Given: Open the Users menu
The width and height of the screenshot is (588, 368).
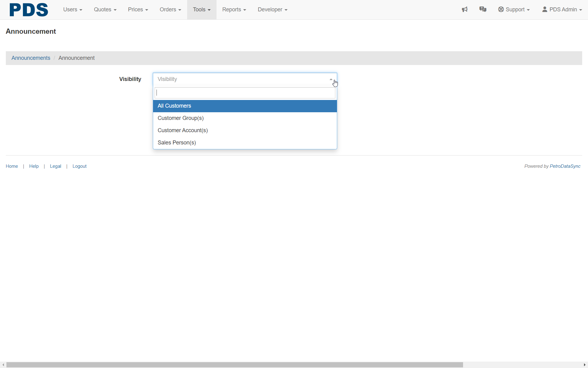Looking at the screenshot, I should (73, 10).
